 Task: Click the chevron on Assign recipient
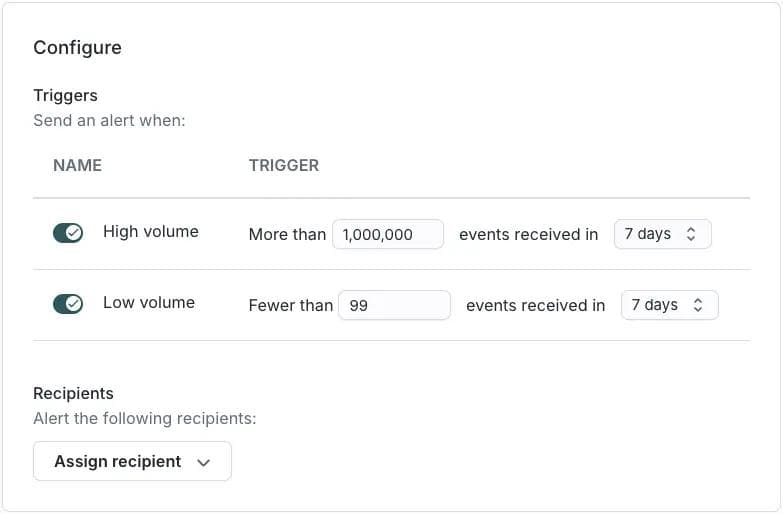(204, 462)
